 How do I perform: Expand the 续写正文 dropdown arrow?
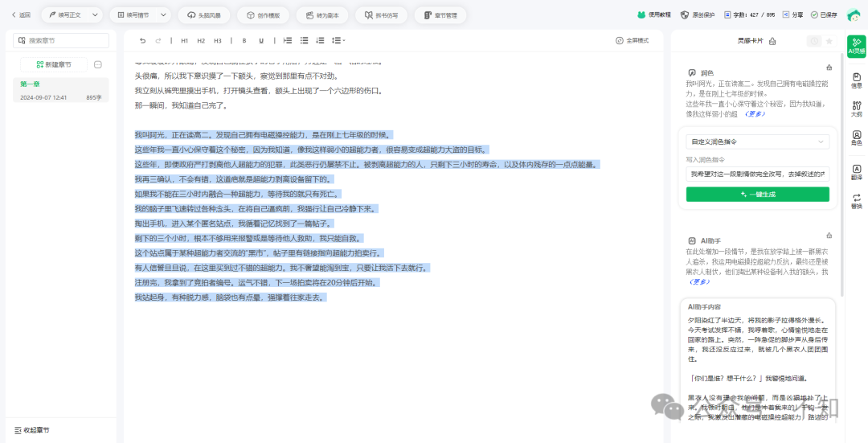coord(95,14)
